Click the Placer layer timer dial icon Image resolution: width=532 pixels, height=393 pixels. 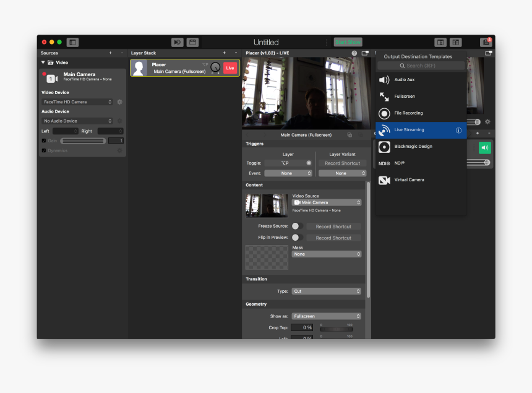tap(215, 68)
